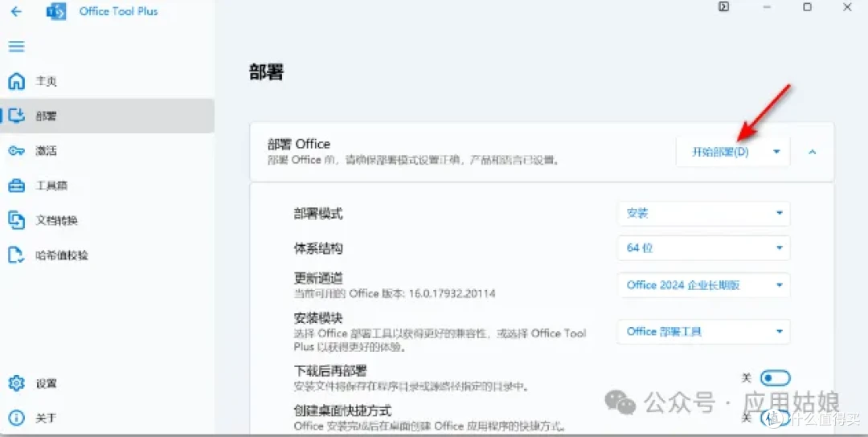Viewport: 868px width, 437px height.
Task: Click the gear icon beside 设置
Action: click(x=17, y=383)
